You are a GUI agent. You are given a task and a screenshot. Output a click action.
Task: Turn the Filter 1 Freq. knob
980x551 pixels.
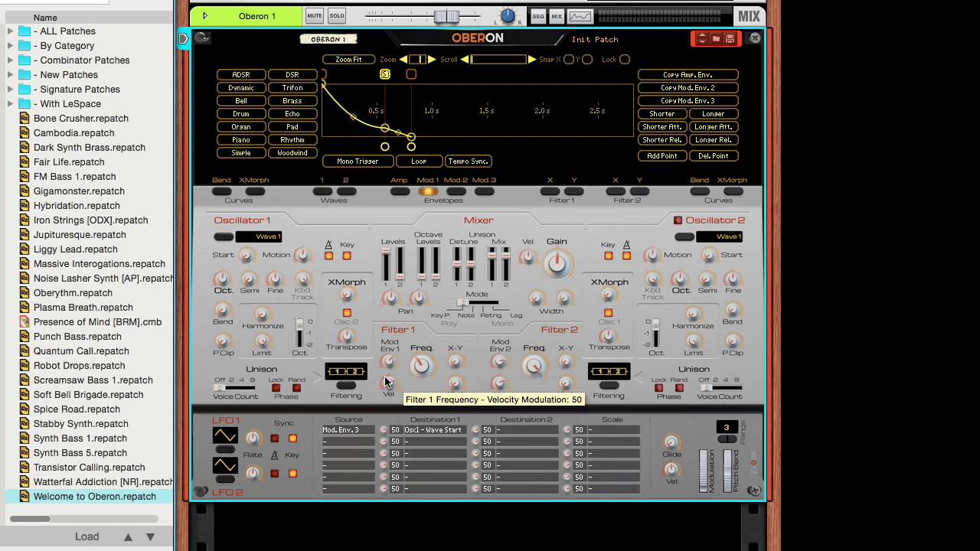[421, 366]
